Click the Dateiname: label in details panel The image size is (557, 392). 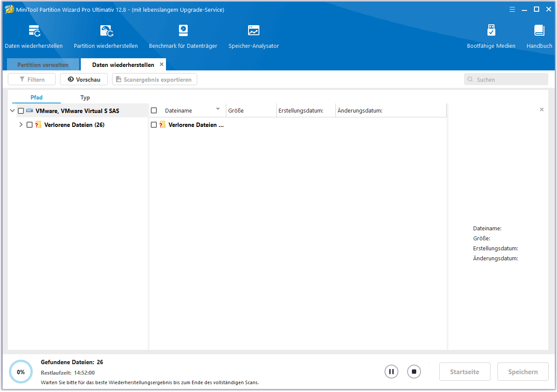pyautogui.click(x=487, y=228)
